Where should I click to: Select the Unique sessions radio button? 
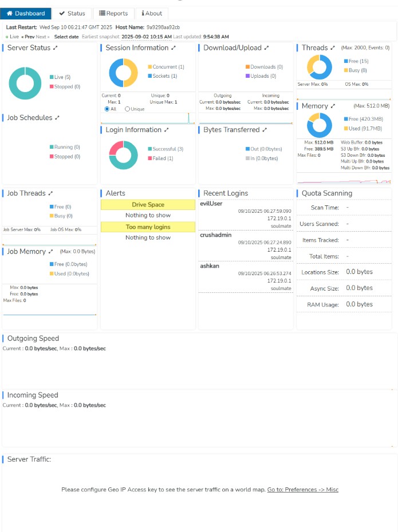[127, 109]
